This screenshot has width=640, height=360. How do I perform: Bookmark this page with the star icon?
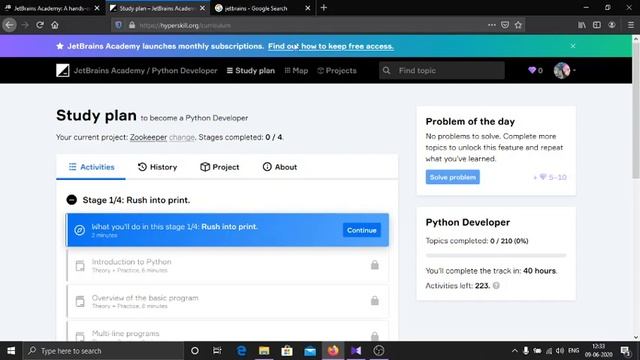518,25
